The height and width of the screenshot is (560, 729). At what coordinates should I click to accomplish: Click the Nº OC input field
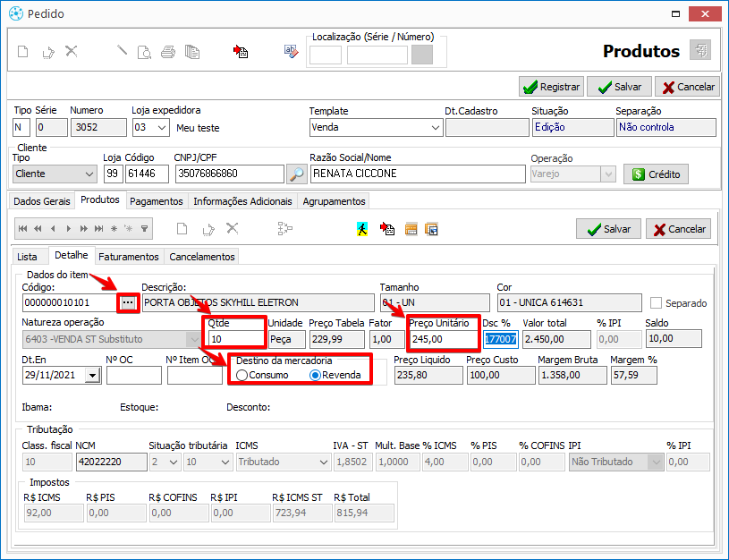134,376
